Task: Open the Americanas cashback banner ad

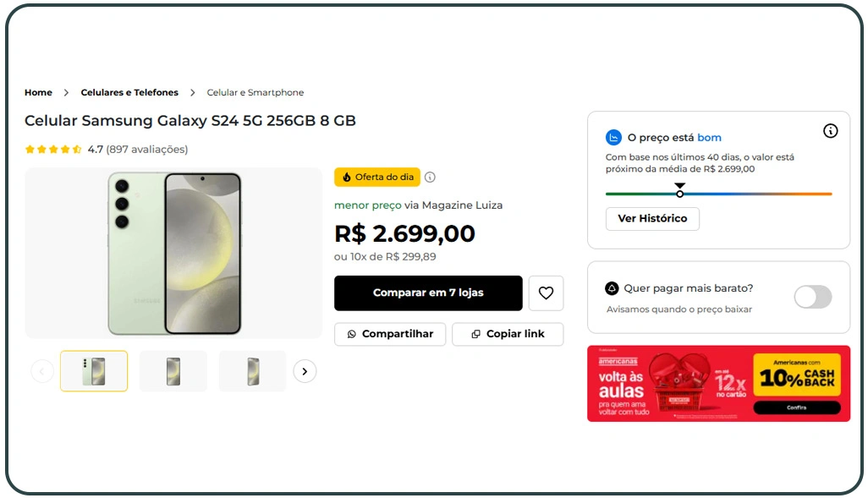Action: point(718,383)
